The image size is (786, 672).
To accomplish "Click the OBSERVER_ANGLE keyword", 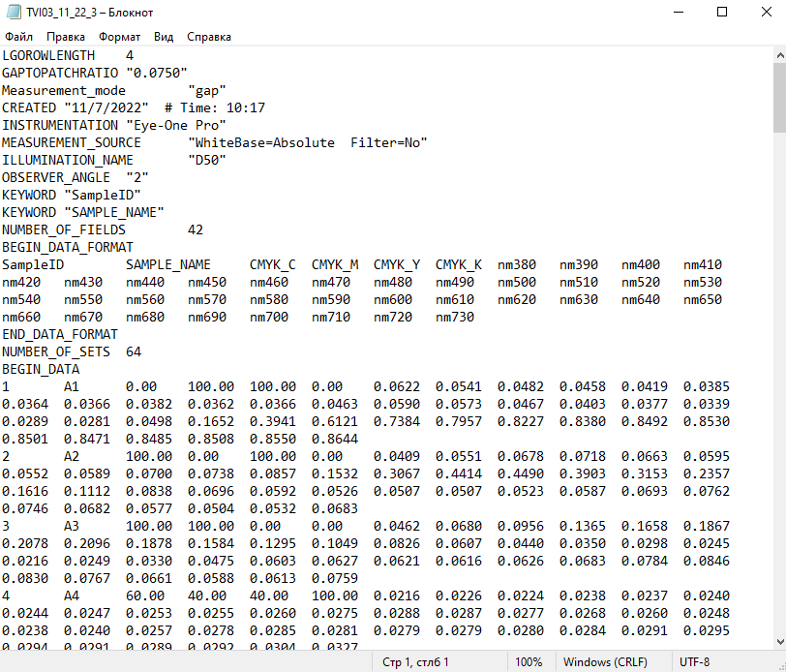I will click(55, 177).
